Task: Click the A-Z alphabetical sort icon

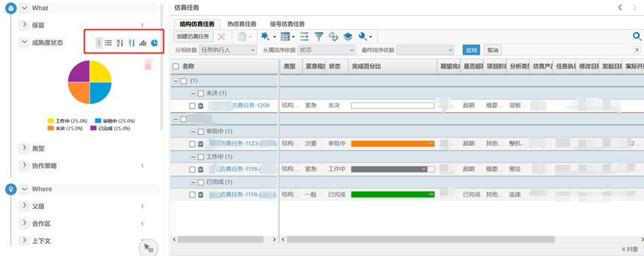Action: [120, 43]
